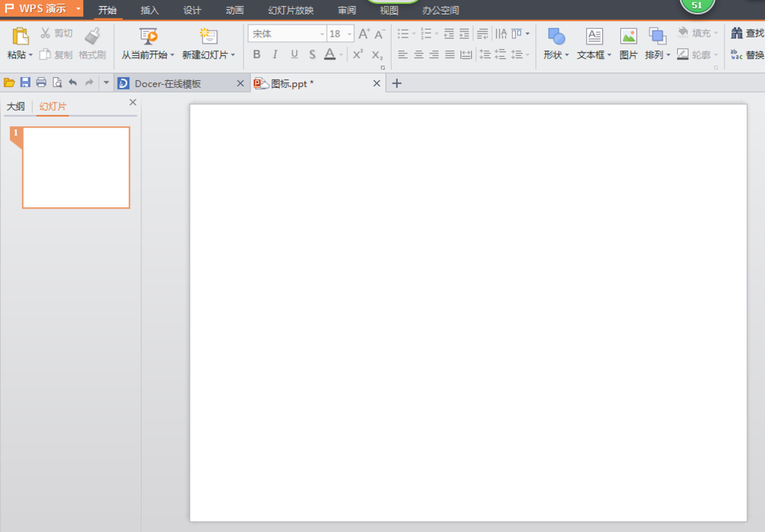
Task: Click the numbered list icon
Action: click(x=426, y=34)
